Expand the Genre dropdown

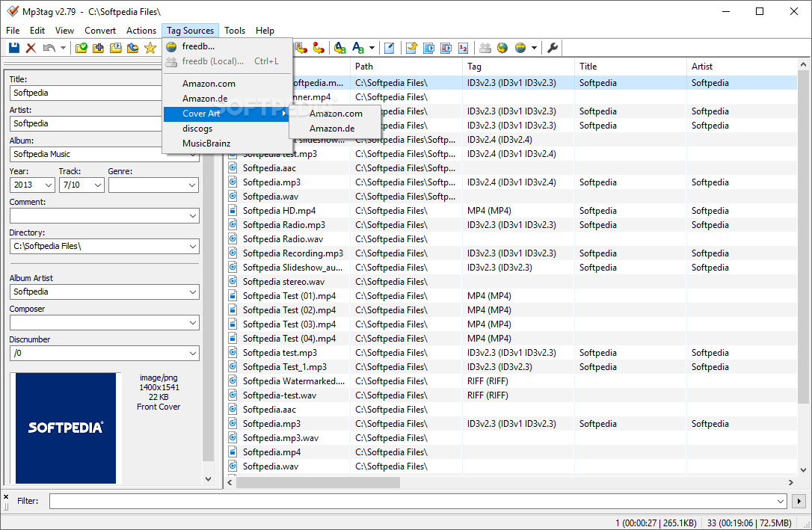pyautogui.click(x=192, y=185)
